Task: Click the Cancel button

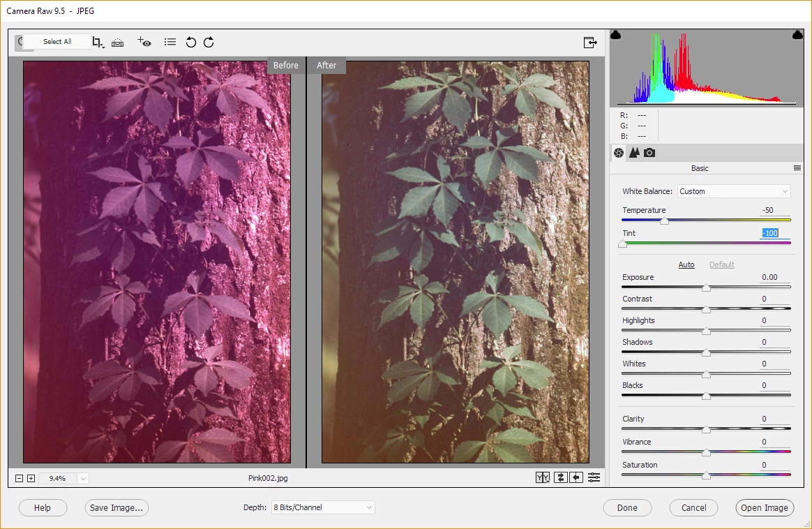Action: click(x=693, y=508)
